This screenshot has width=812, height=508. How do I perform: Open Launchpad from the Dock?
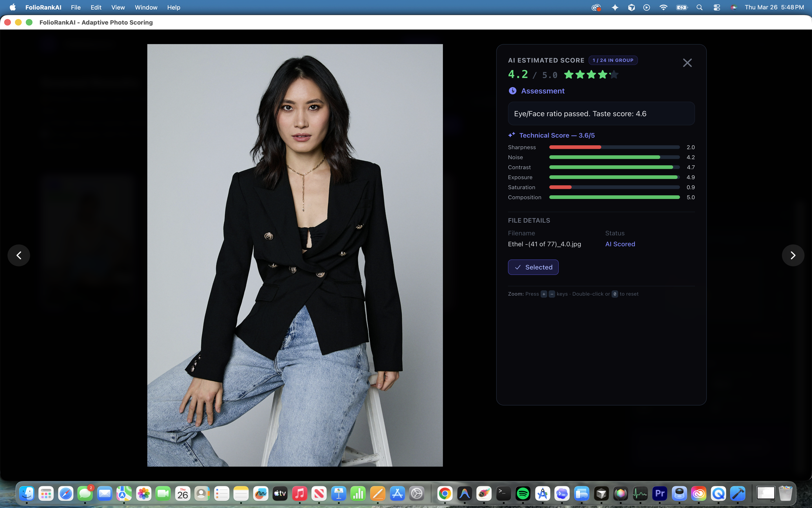click(46, 494)
